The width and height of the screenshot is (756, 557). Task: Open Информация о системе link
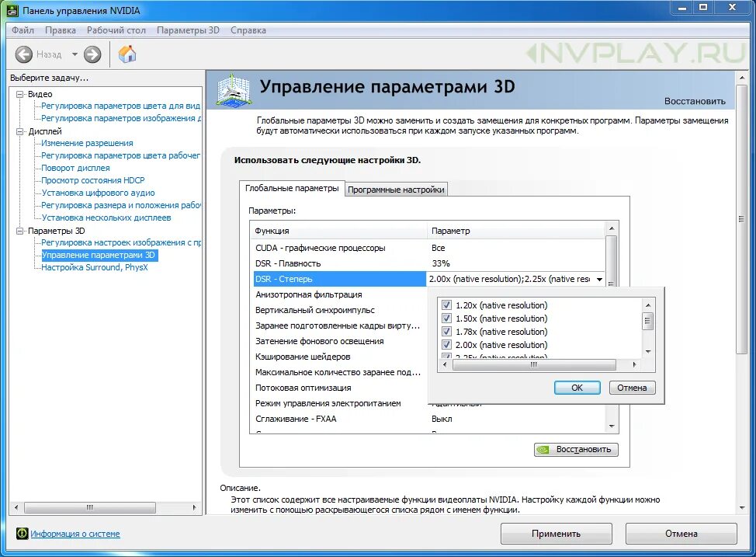(x=75, y=534)
